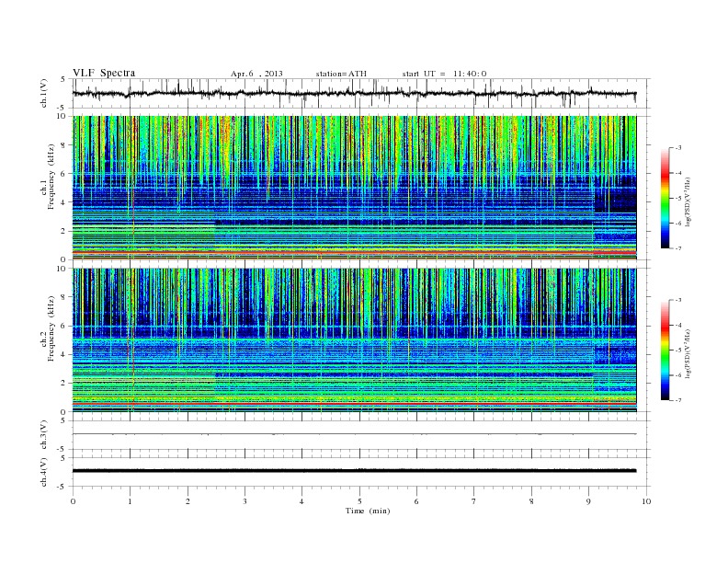Click time axis tick label "7"
This screenshot has height=563, width=728.
[x=474, y=501]
